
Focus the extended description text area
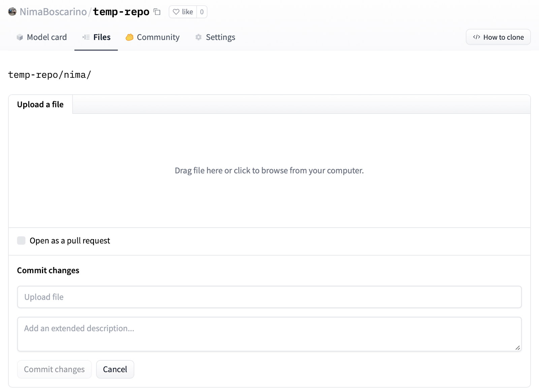coord(269,334)
